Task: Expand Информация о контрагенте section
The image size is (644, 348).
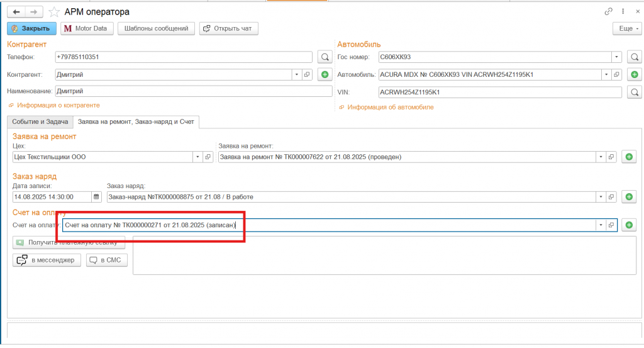Action: 58,105
